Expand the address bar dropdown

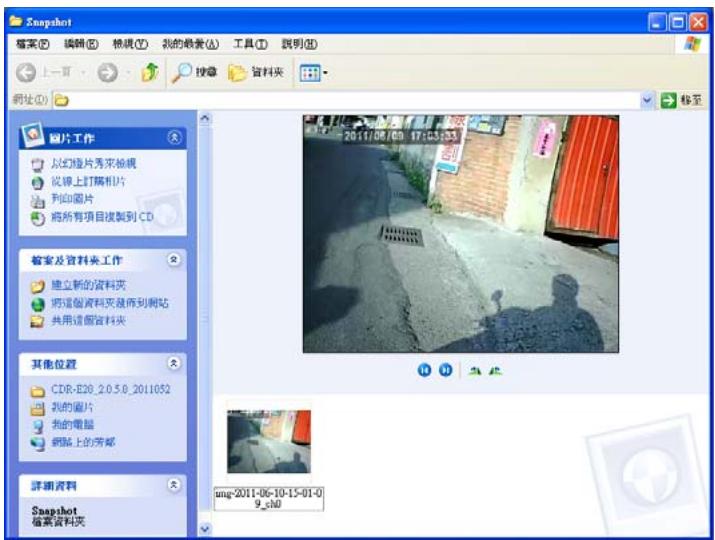[647, 100]
